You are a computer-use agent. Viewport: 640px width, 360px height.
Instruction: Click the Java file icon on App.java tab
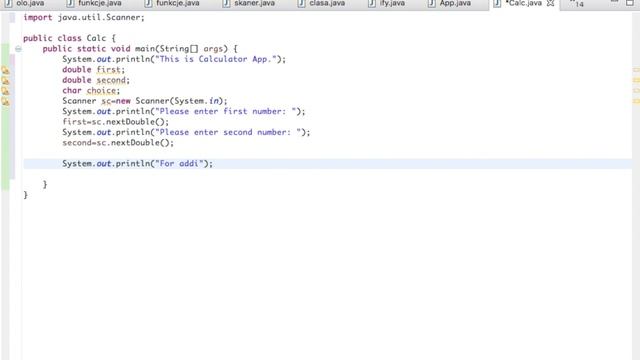[x=431, y=3]
